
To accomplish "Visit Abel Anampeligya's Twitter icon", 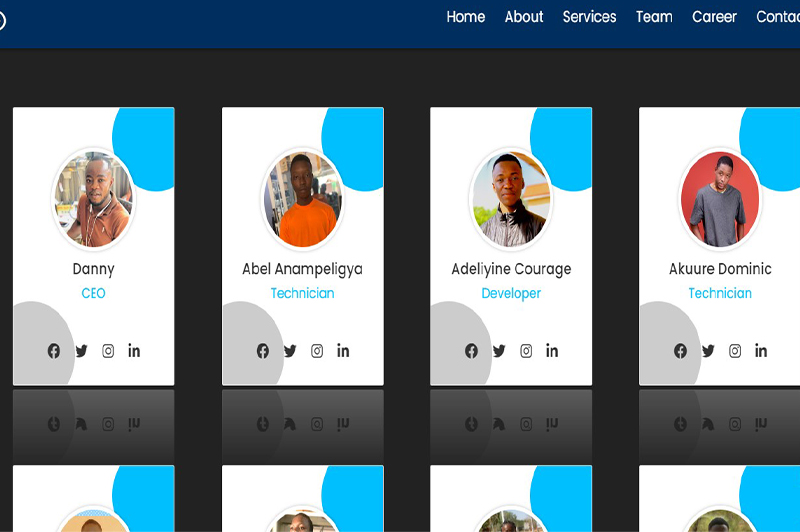I will pos(290,351).
